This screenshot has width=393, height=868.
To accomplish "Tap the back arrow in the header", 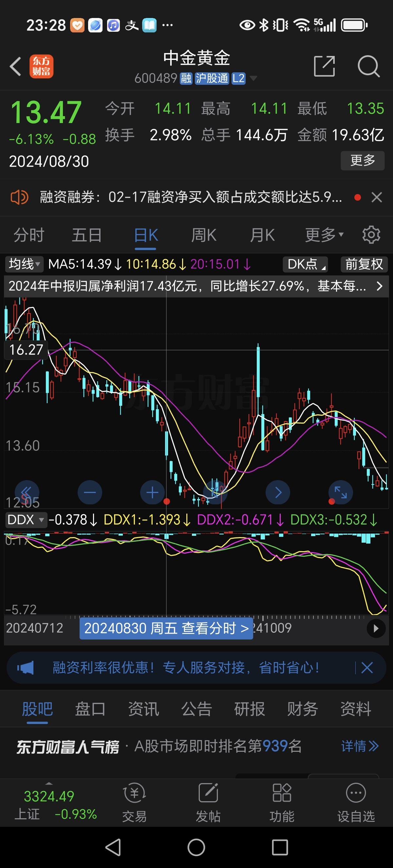I will [16, 66].
